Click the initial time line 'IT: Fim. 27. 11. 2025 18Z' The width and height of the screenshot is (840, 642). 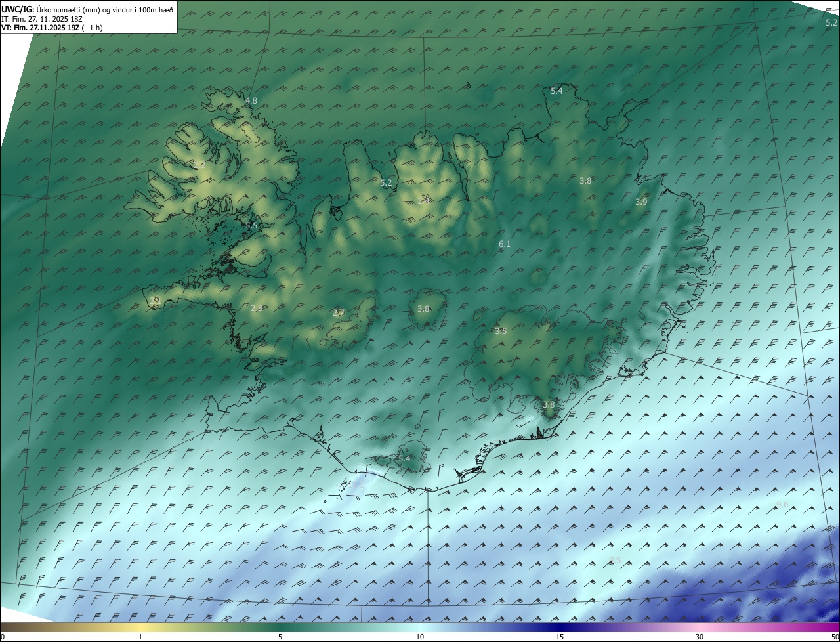click(x=42, y=19)
